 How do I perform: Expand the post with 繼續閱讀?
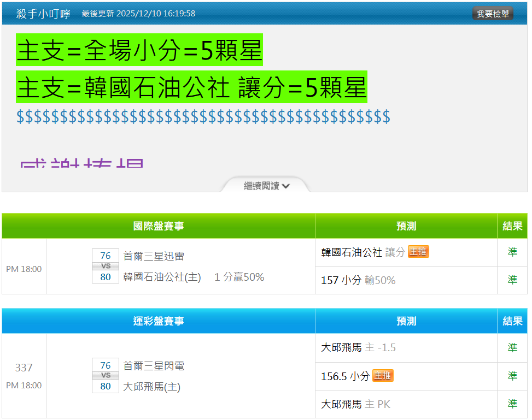pos(266,186)
